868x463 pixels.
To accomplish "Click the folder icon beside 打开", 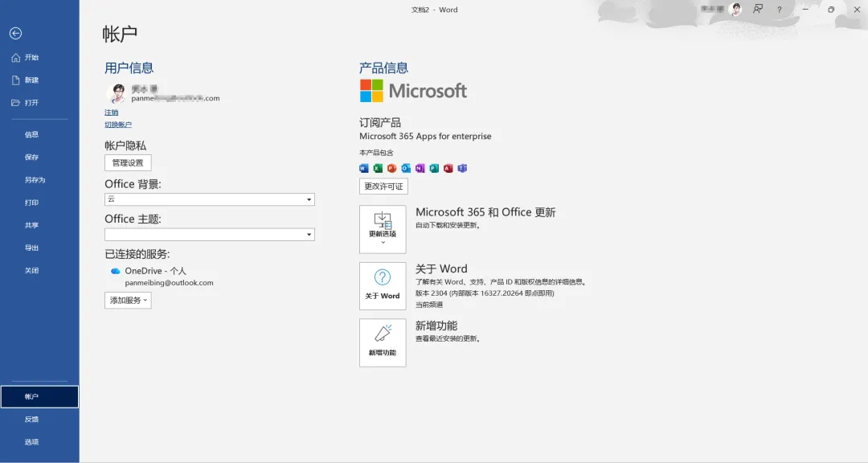I will click(15, 103).
